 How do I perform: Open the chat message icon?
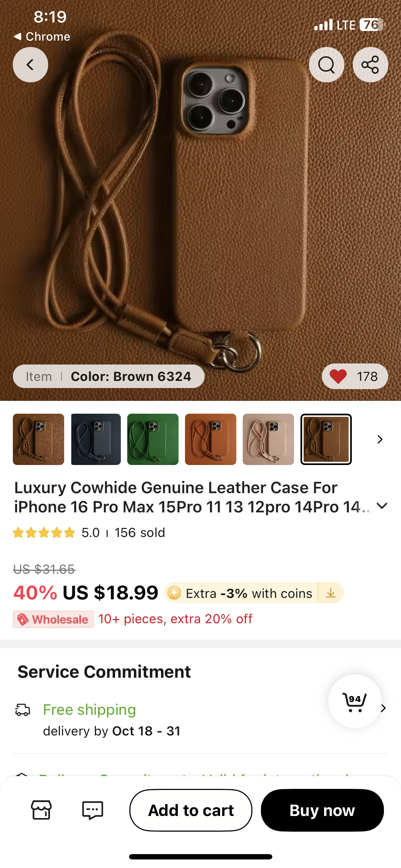click(93, 810)
